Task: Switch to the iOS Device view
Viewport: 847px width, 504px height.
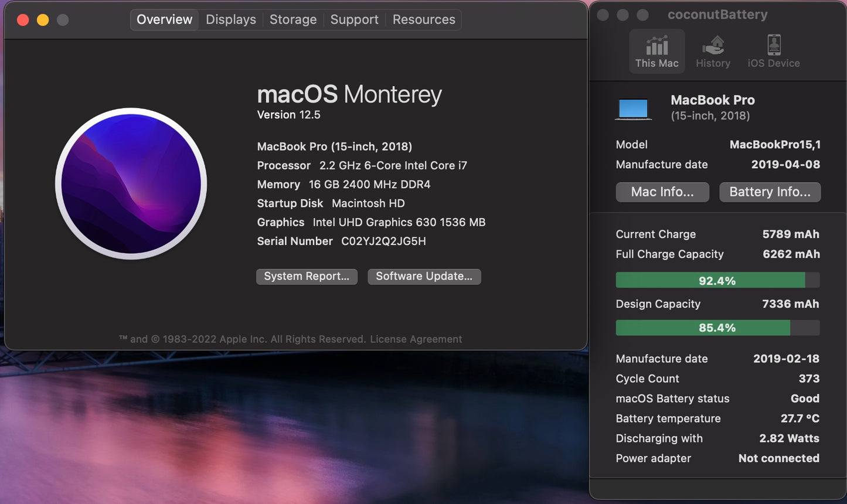Action: point(773,51)
